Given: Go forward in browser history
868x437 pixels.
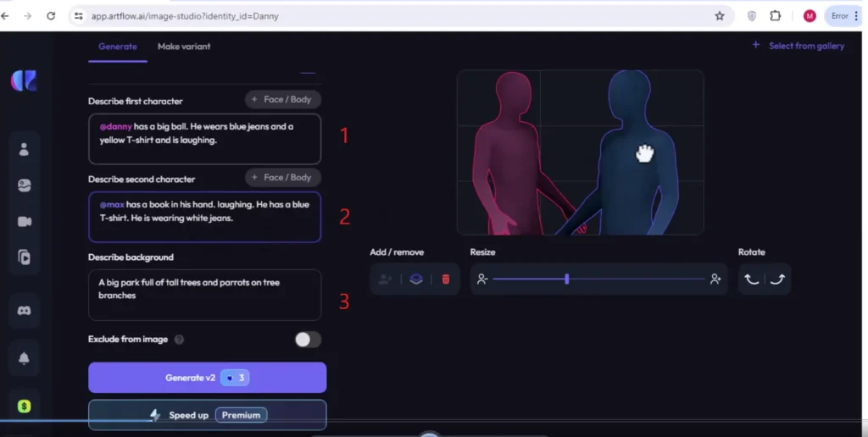Looking at the screenshot, I should tap(28, 16).
